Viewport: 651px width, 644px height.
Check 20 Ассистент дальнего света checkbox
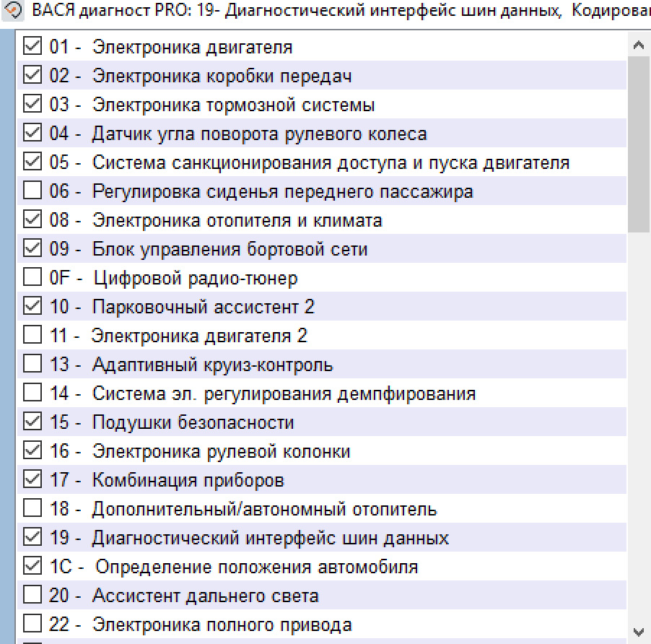(x=32, y=595)
